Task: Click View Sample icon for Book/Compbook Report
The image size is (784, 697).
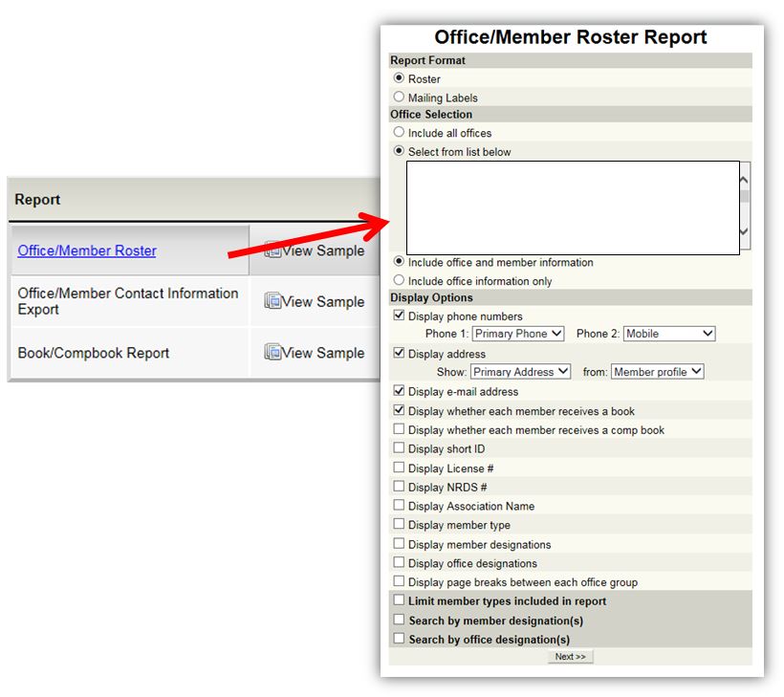Action: click(x=272, y=352)
